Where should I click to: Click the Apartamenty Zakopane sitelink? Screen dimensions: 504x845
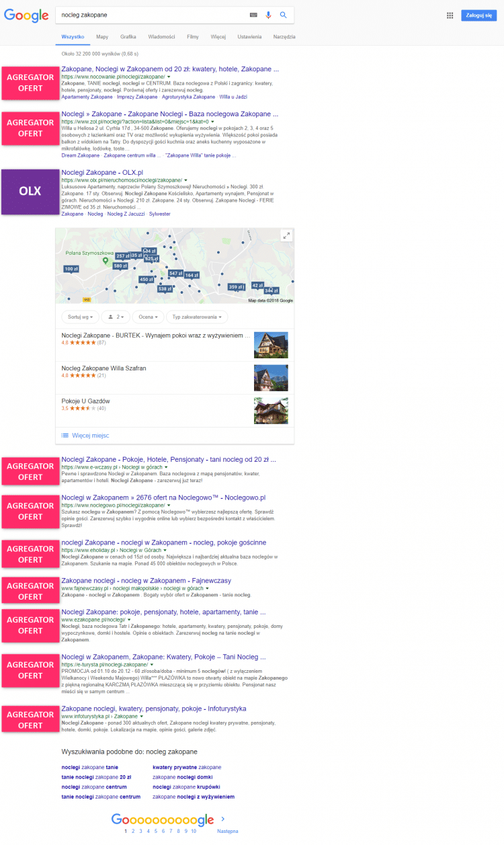tap(87, 97)
